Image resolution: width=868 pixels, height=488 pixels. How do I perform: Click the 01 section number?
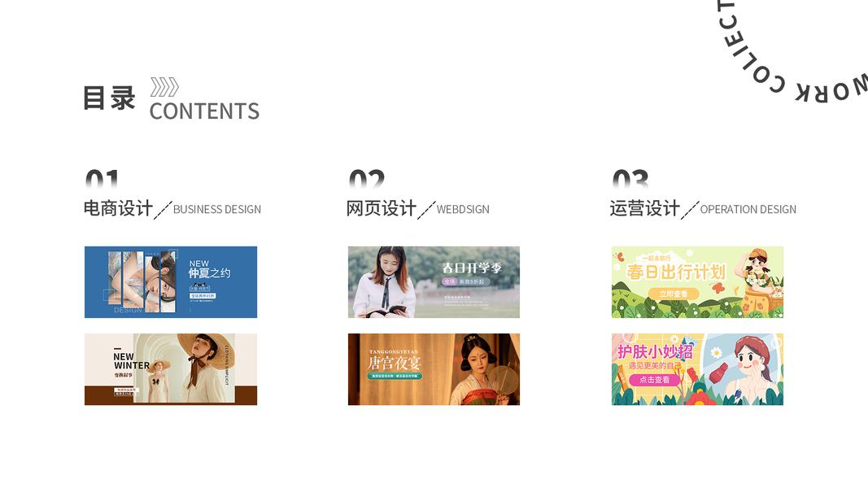point(103,179)
